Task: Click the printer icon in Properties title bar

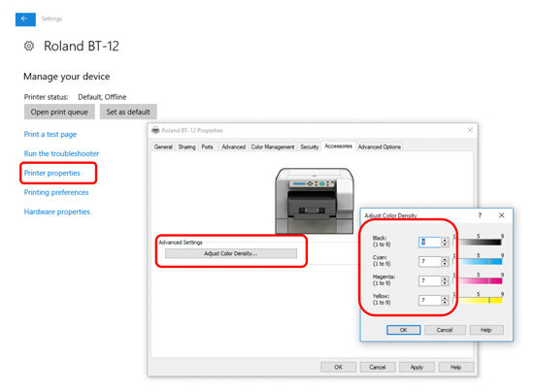Action: point(155,130)
